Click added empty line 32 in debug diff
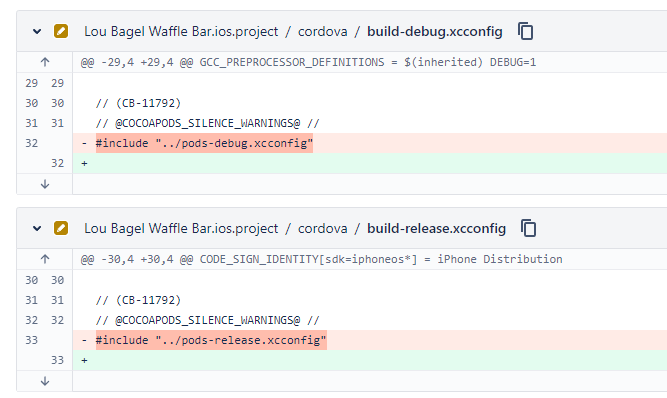This screenshot has width=667, height=398. 370,163
